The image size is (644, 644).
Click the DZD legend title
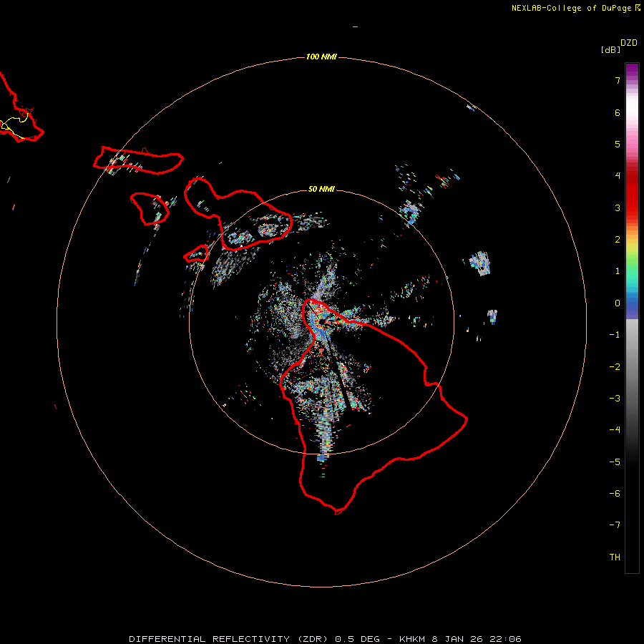[629, 43]
